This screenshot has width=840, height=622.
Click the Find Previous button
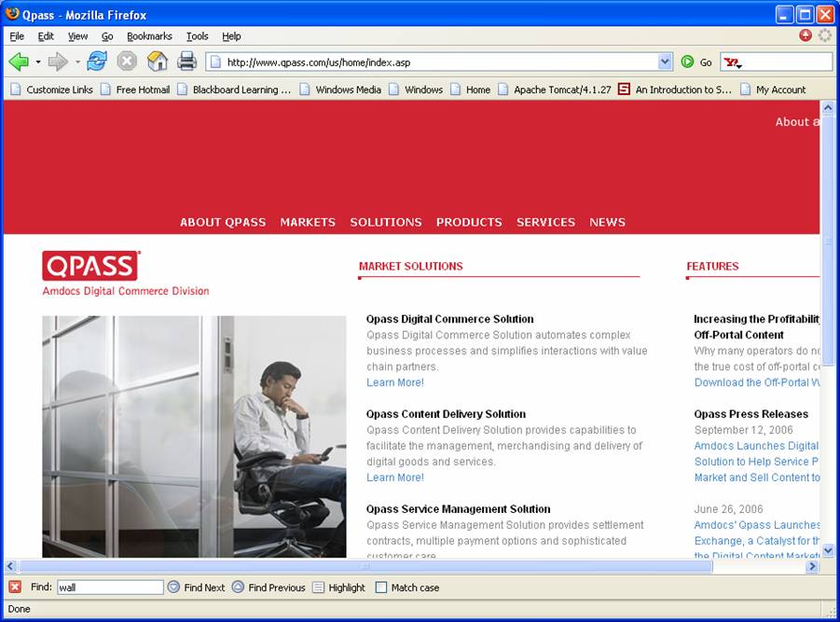269,587
